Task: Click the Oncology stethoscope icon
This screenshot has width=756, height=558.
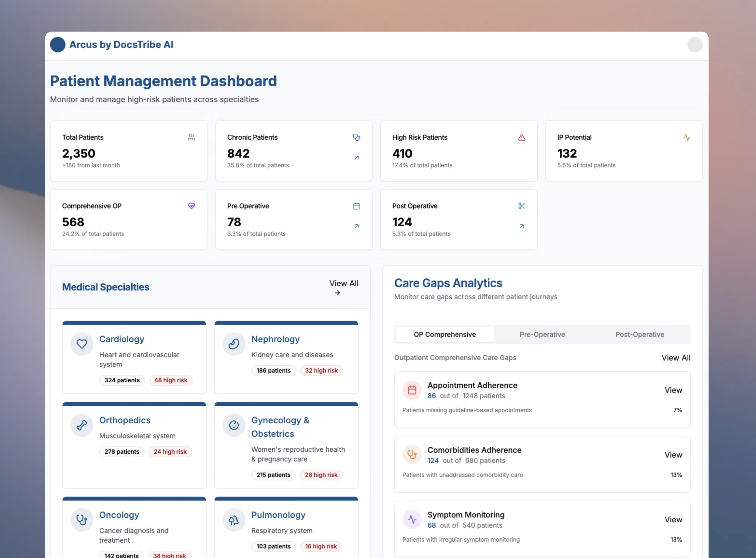Action: coord(82,519)
